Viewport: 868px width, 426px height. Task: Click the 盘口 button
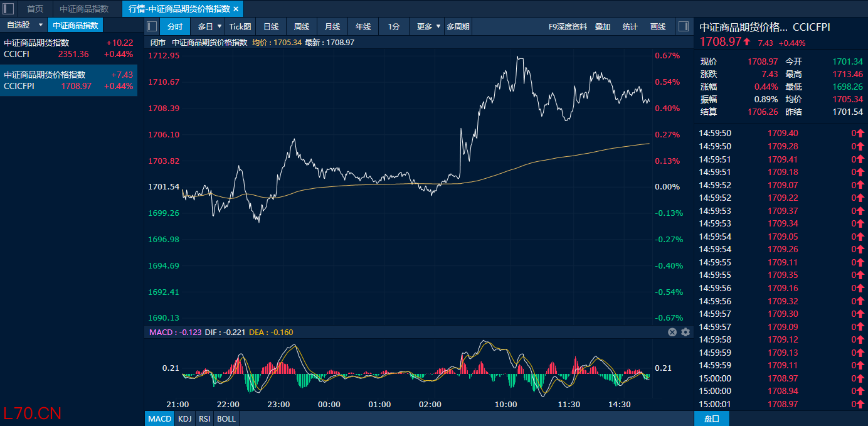[712, 418]
